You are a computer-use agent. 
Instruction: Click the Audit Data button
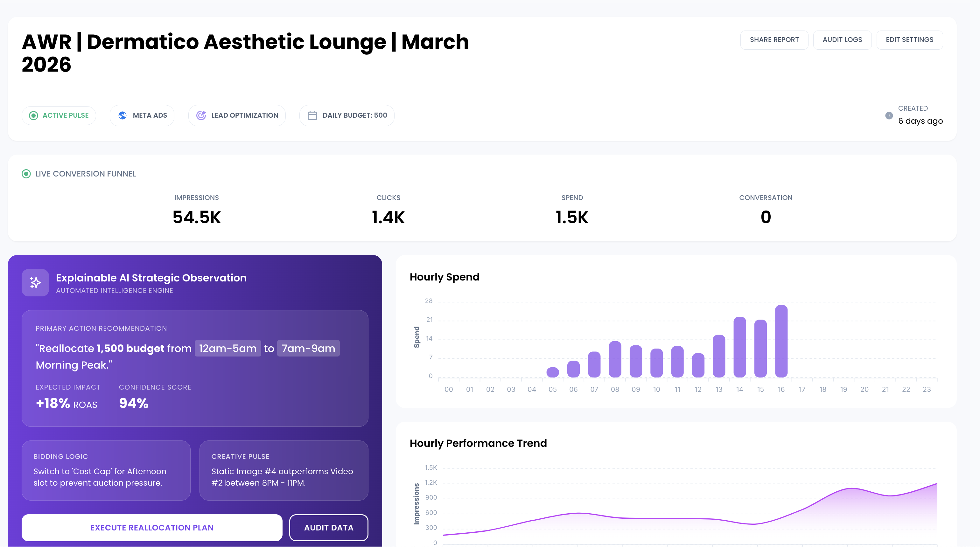pyautogui.click(x=329, y=528)
